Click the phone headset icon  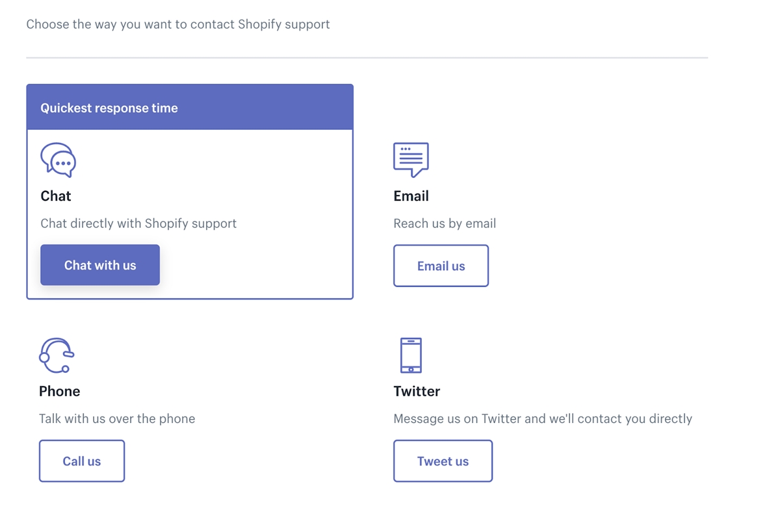tap(57, 355)
